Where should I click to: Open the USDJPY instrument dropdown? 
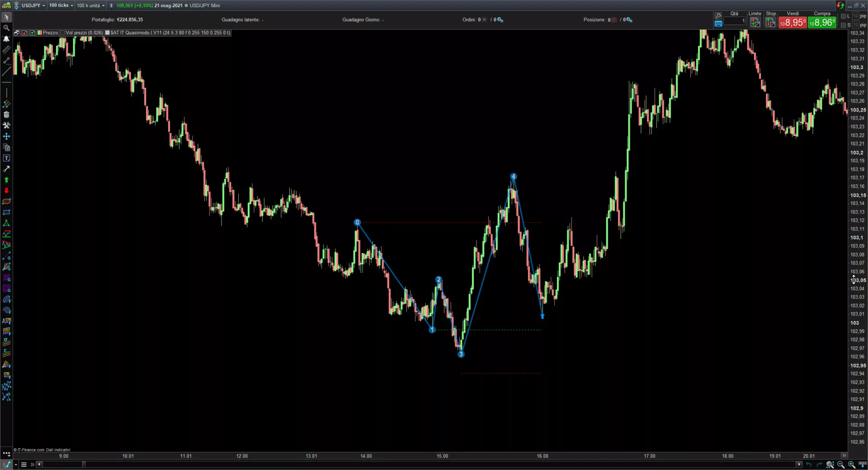click(33, 5)
